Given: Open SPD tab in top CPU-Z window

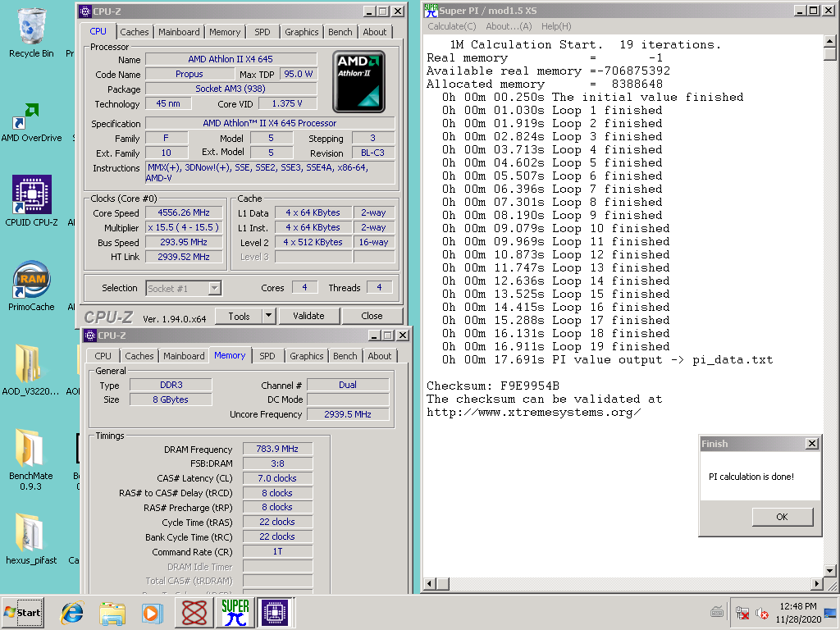Looking at the screenshot, I should click(262, 32).
